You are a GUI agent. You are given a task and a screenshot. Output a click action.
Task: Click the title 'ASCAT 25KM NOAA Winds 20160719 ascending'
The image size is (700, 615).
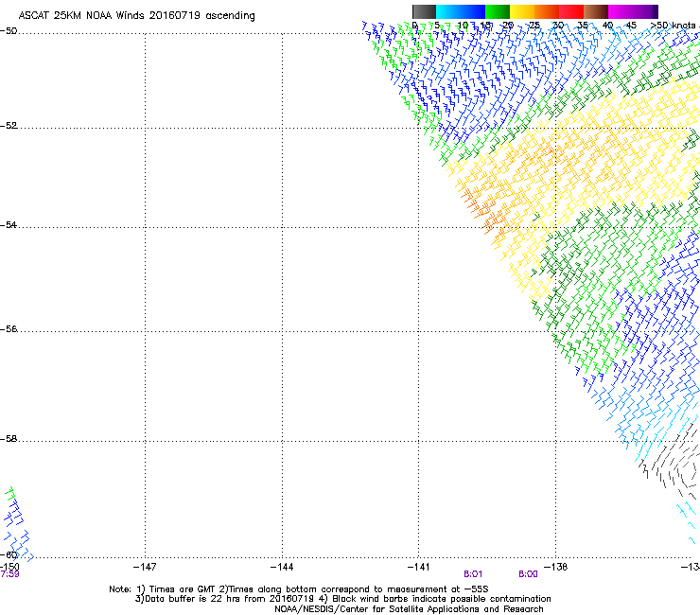click(x=136, y=16)
